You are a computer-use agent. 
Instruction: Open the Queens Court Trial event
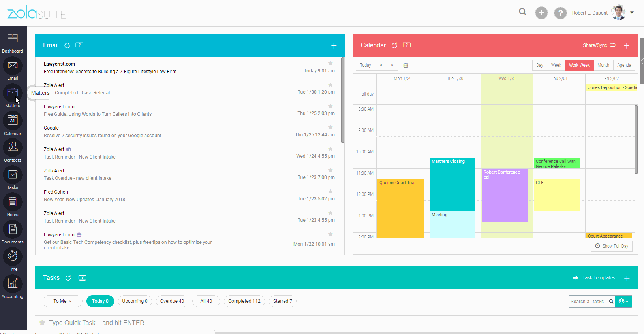(x=400, y=208)
